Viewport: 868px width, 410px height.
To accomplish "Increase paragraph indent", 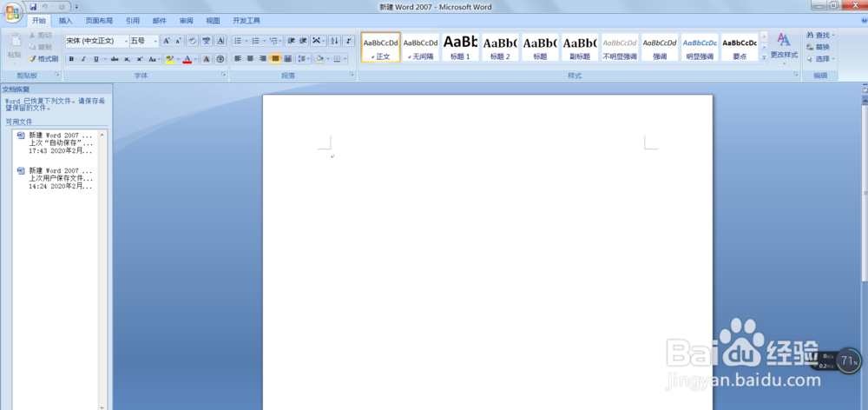I will 303,41.
